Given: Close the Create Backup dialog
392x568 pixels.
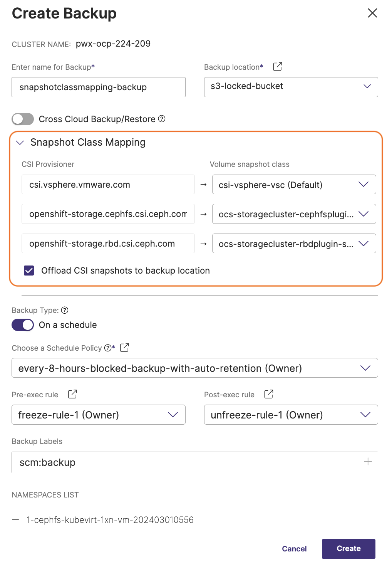Looking at the screenshot, I should [372, 13].
